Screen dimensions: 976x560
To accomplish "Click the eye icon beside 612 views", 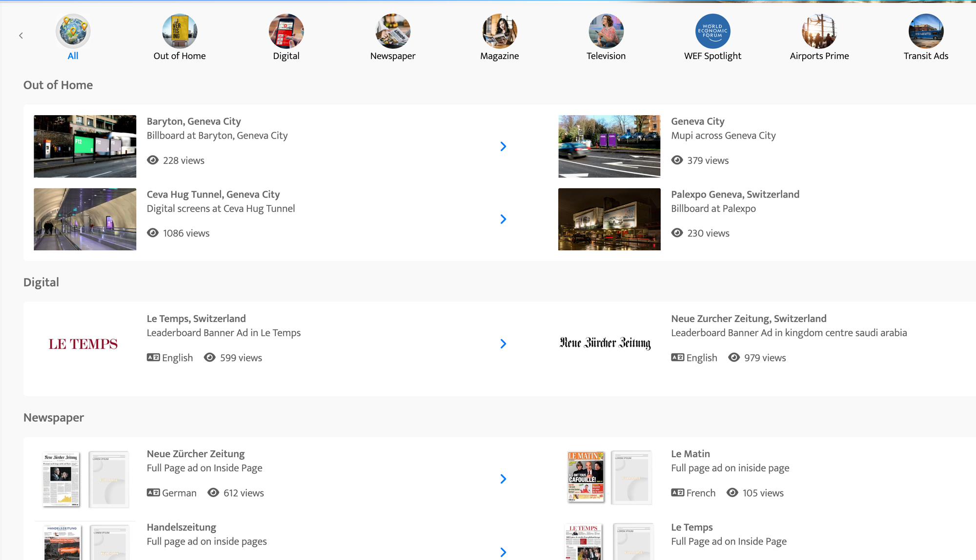I will tap(213, 492).
